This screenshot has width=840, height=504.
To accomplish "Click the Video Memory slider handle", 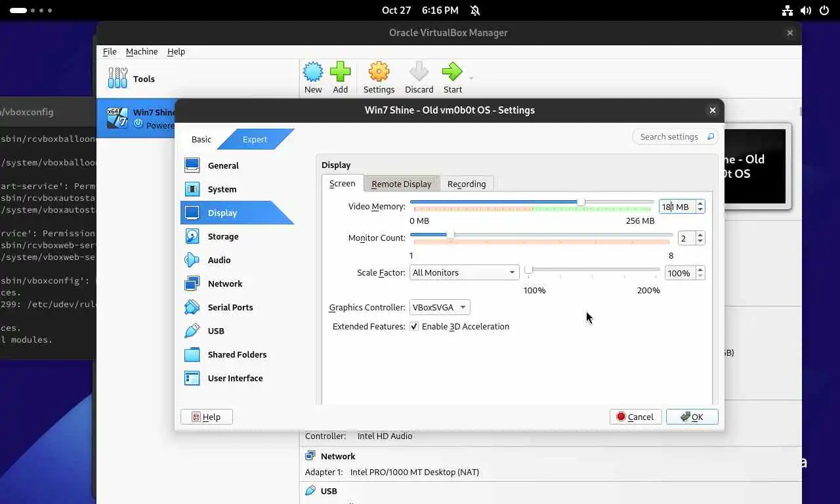I will [x=581, y=202].
